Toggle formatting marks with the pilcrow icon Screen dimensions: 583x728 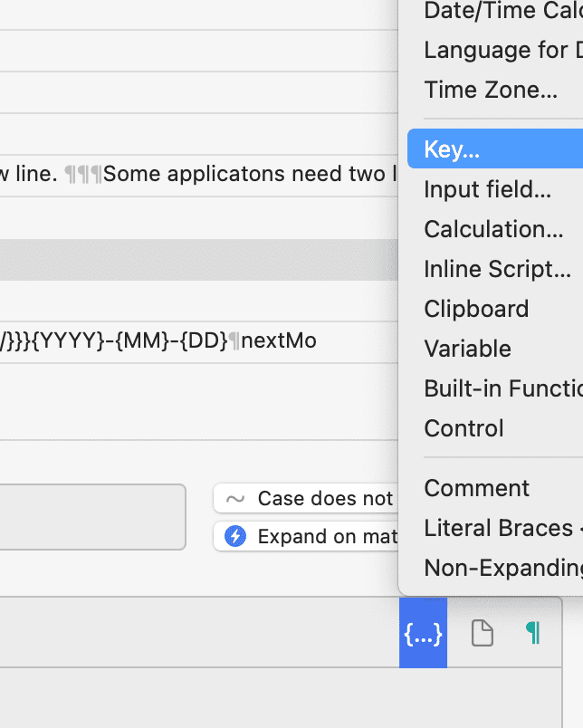533,633
